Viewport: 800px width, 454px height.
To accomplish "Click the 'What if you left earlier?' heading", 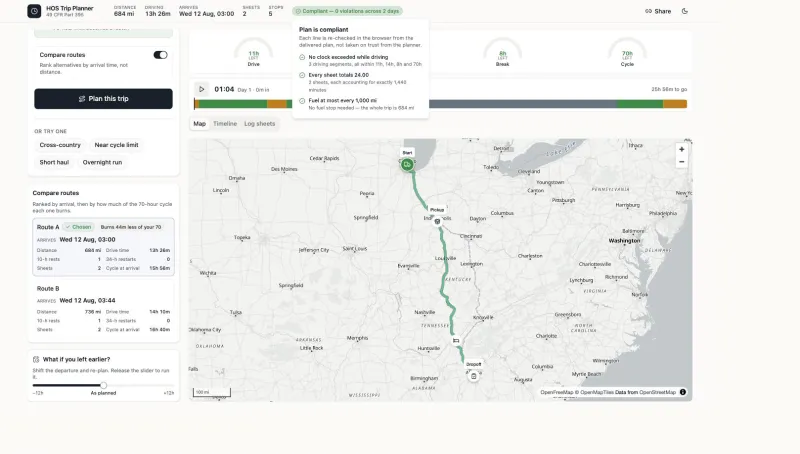I will click(x=76, y=359).
